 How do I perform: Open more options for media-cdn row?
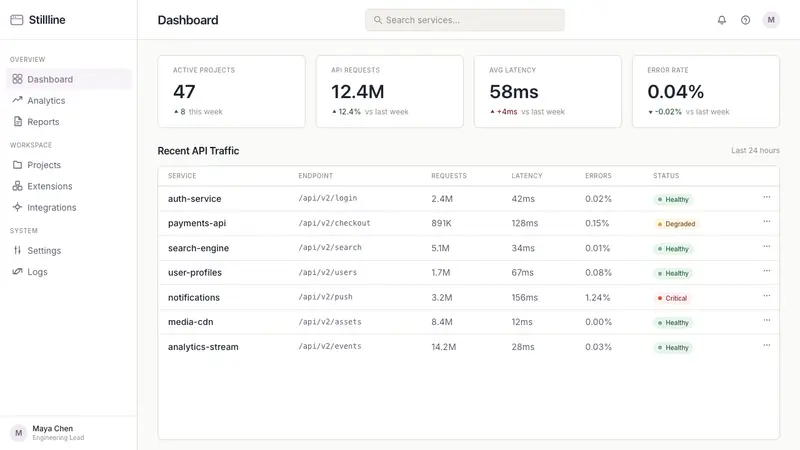pos(766,320)
